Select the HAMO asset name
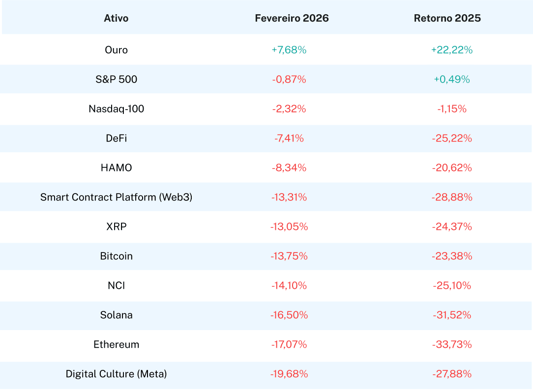Screen dimensions: 533x392 [x=116, y=168]
